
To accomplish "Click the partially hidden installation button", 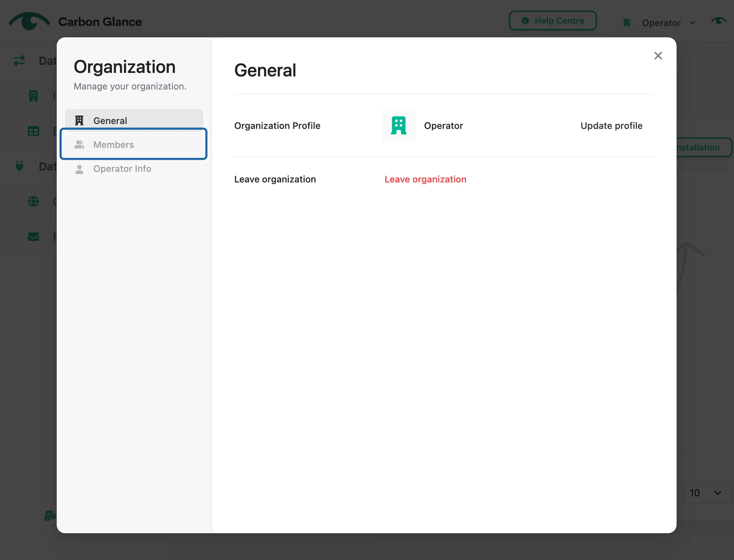I will [x=704, y=147].
